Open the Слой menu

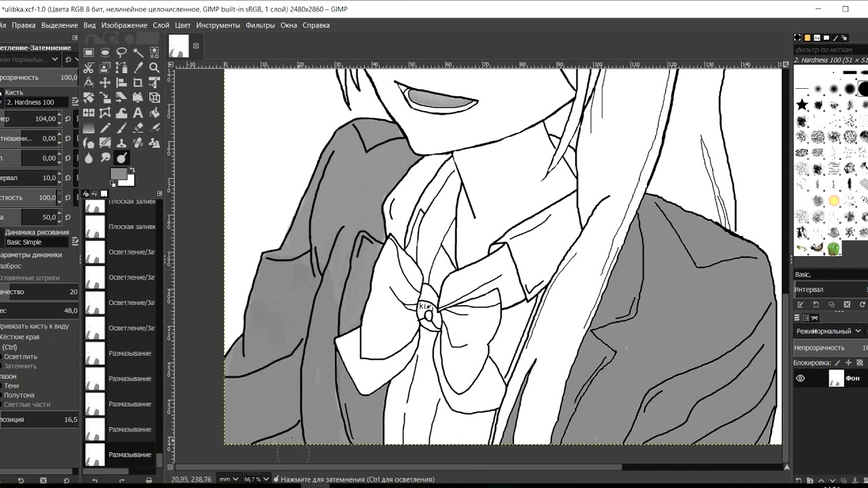[161, 25]
